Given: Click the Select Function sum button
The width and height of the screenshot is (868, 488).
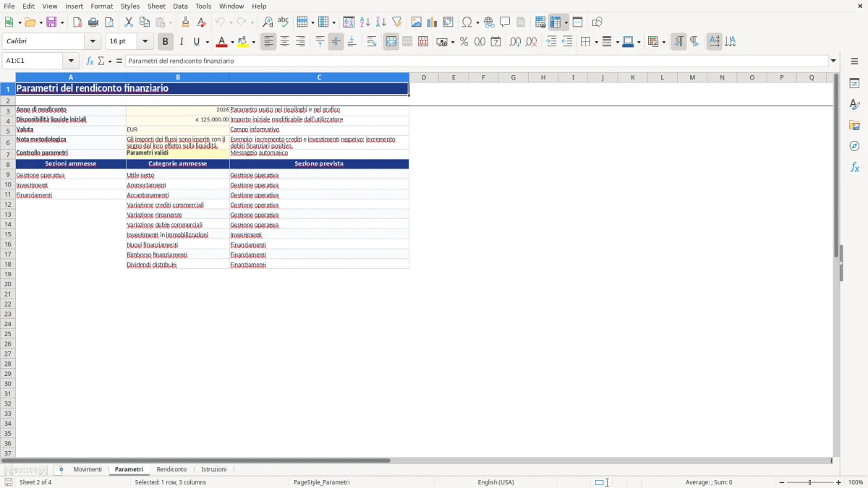Looking at the screenshot, I should (x=101, y=61).
